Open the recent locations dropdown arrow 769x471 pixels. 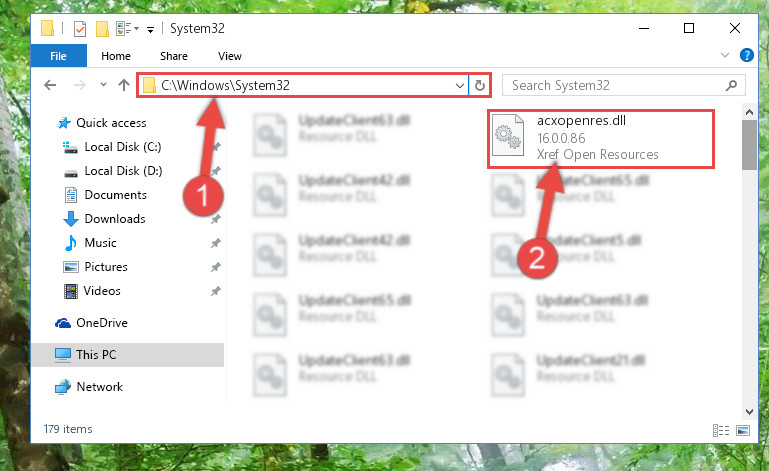click(x=103, y=85)
